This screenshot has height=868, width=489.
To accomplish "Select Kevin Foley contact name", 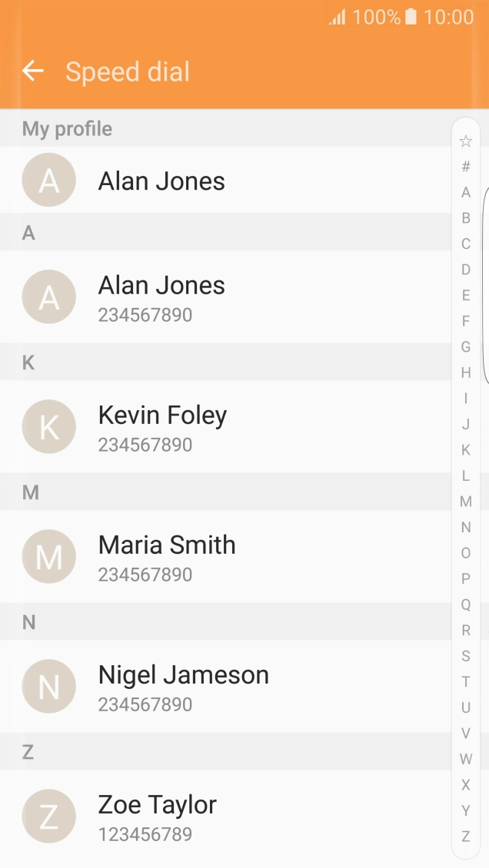I will tap(162, 416).
